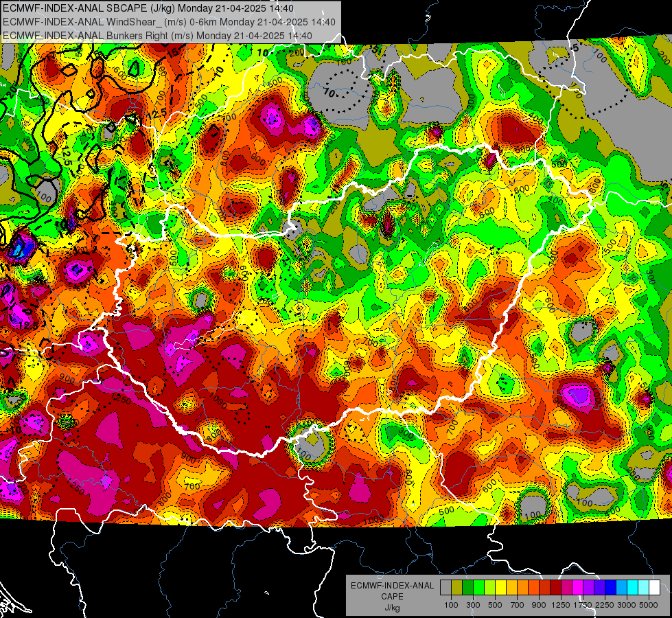Pick the pure blue legend swatch
Screen dimensions: 672x618
[611, 587]
